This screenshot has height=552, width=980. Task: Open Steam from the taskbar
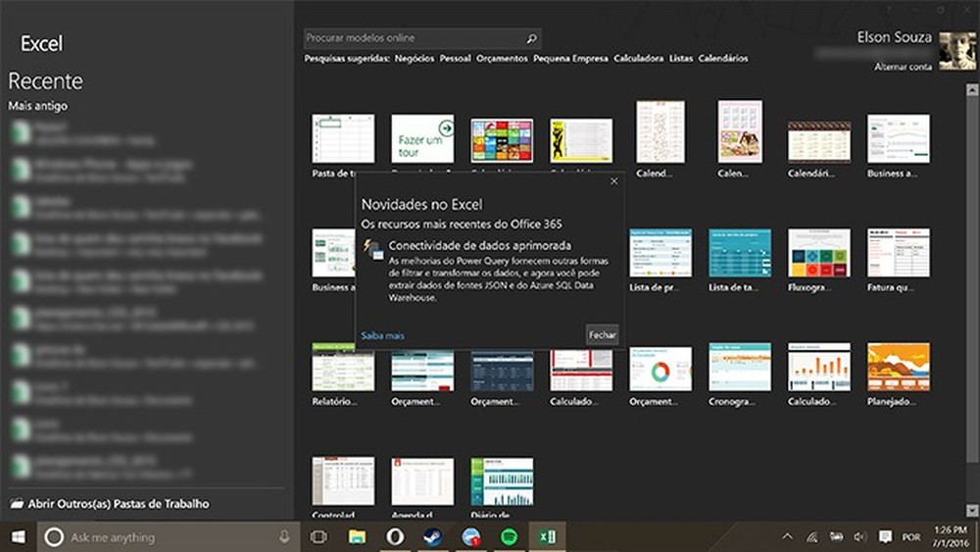(432, 537)
